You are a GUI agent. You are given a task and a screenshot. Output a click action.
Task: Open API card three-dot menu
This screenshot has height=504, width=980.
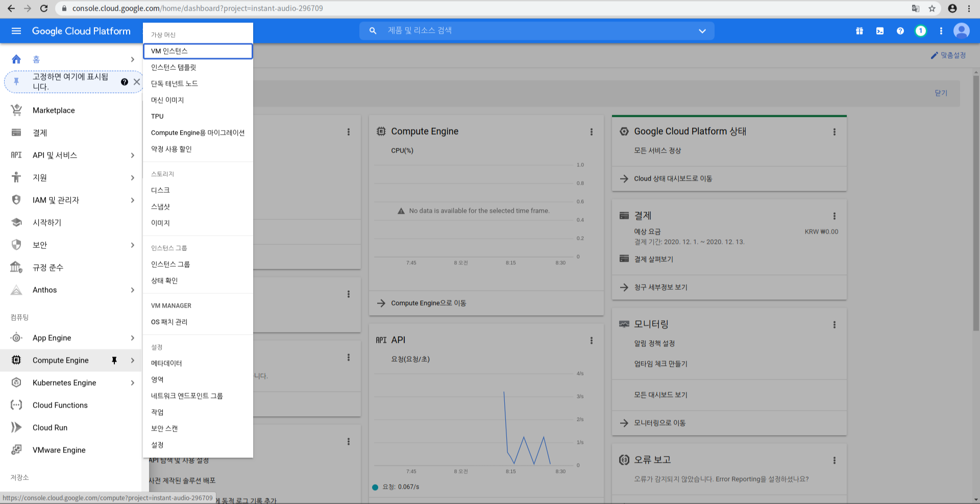click(x=592, y=340)
